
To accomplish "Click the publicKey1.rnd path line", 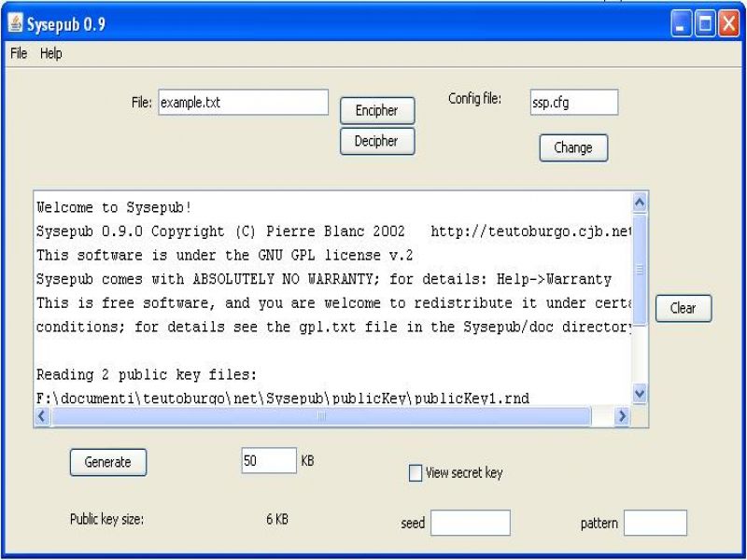I will 283,399.
